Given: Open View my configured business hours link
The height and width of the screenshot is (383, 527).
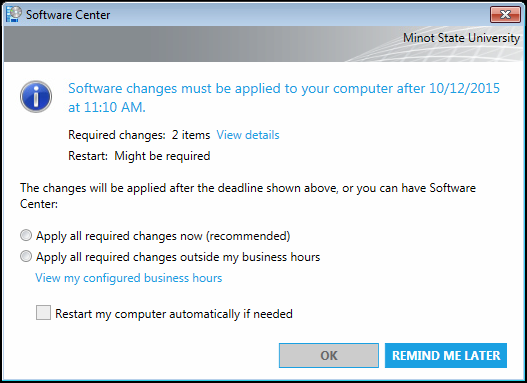Looking at the screenshot, I should coord(129,278).
